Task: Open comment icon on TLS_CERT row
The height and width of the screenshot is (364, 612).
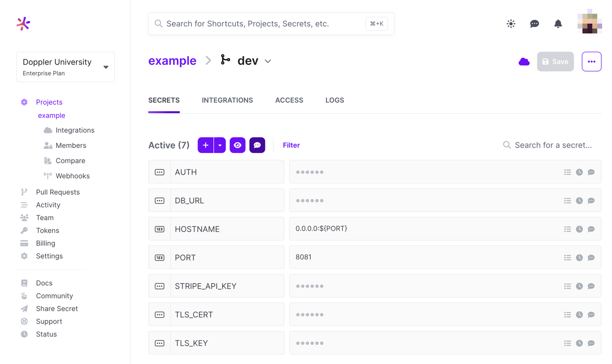Action: pyautogui.click(x=591, y=315)
